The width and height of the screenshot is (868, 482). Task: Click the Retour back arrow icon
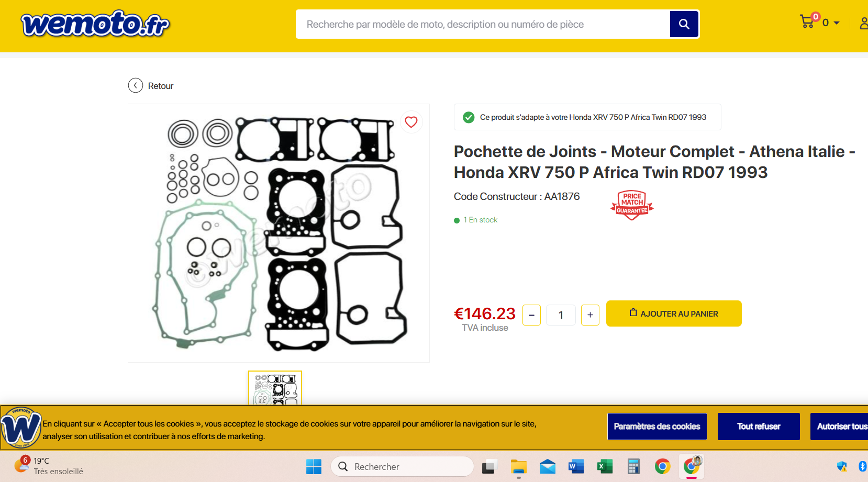[x=136, y=85]
